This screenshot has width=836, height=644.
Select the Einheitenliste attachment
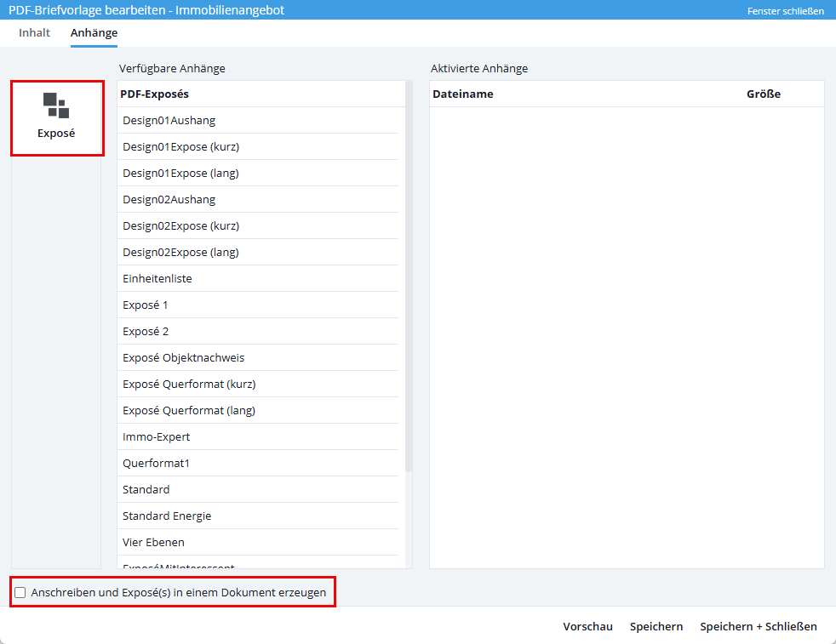(258, 278)
